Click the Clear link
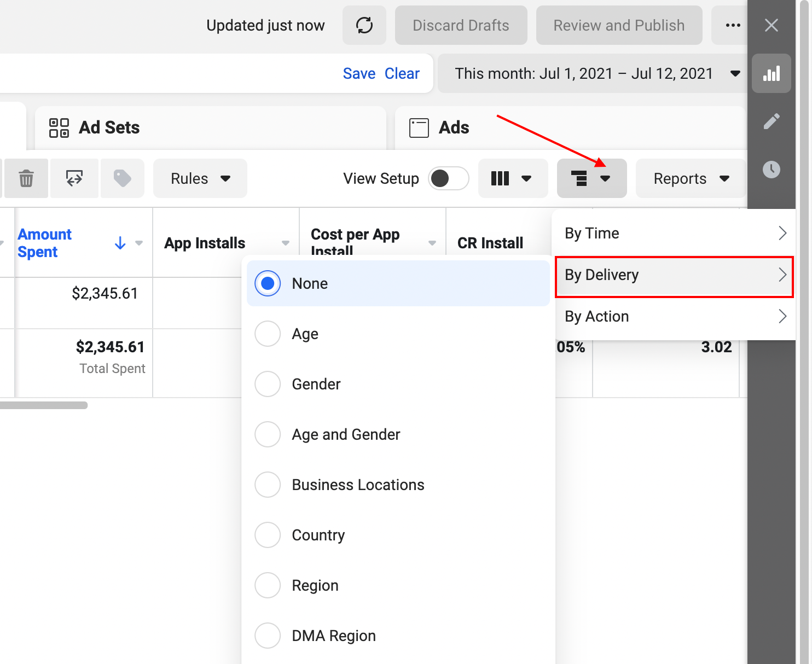 (x=402, y=73)
